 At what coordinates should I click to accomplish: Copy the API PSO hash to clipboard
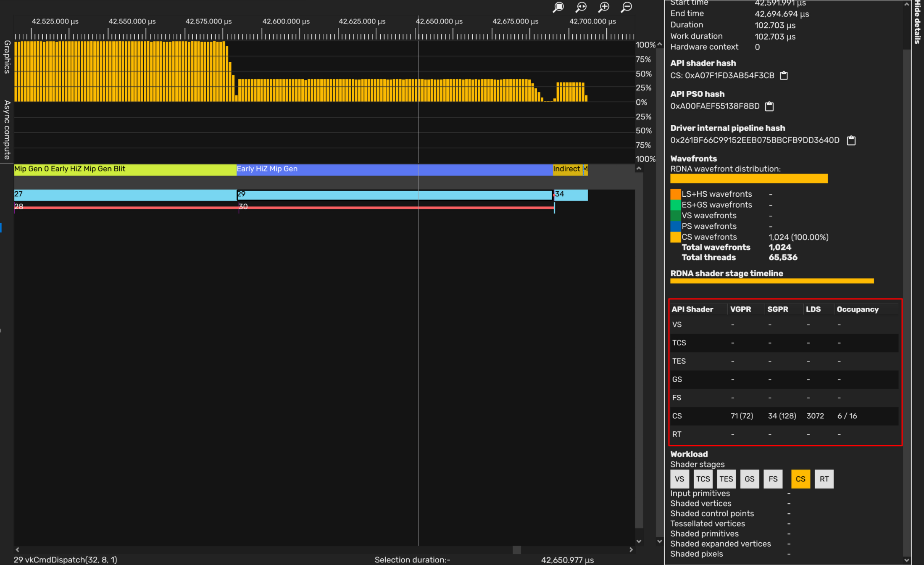tap(769, 106)
